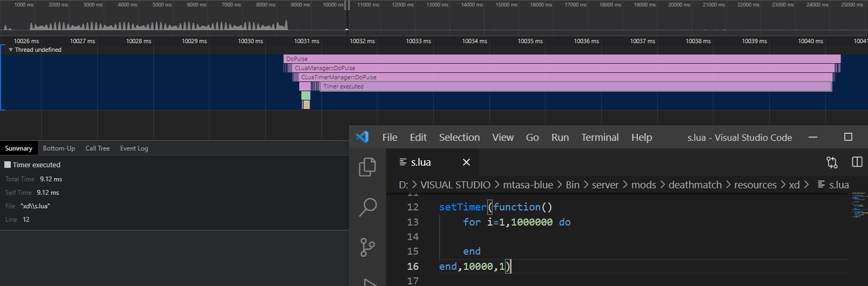Switch to the Call Tree tab

tap(98, 148)
